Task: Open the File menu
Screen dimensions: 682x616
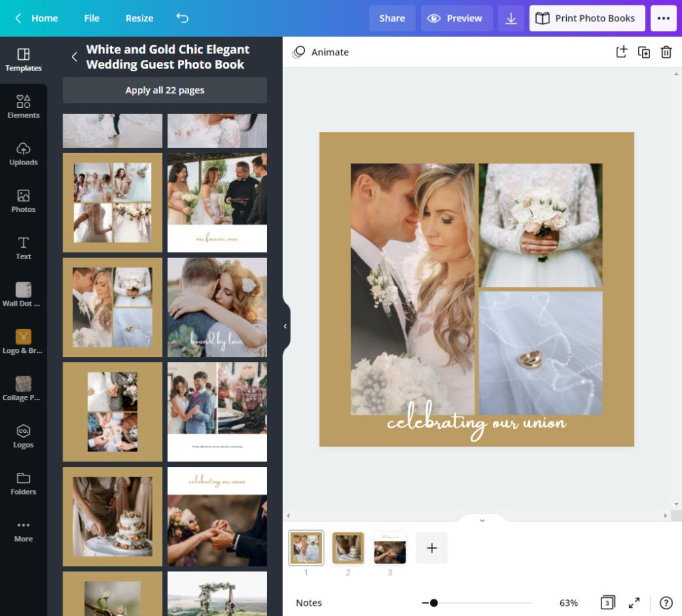Action: (92, 18)
